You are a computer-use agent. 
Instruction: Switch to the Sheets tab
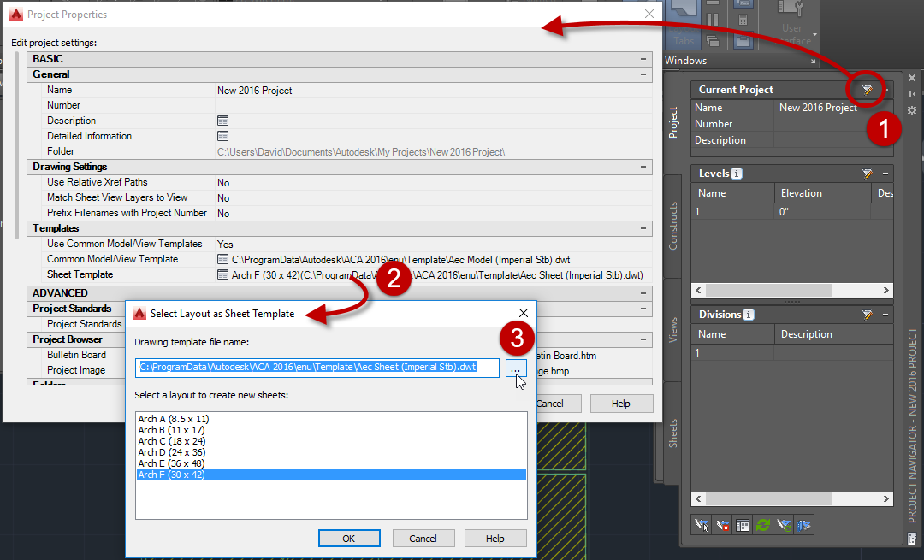tap(672, 434)
